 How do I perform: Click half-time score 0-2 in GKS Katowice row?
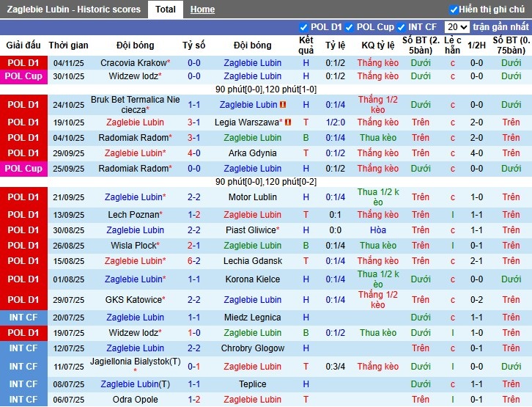pyautogui.click(x=476, y=300)
